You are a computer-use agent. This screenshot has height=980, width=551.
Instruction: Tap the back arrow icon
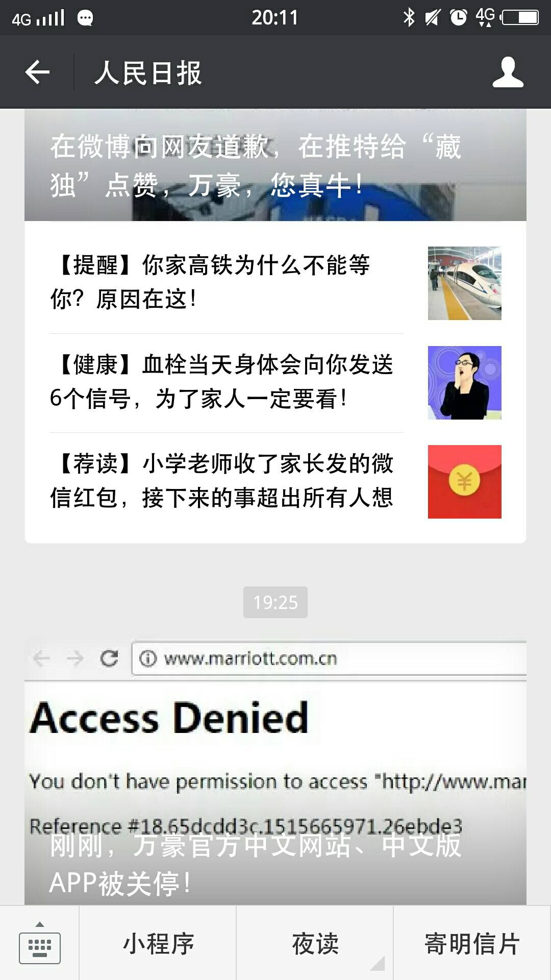pos(37,72)
